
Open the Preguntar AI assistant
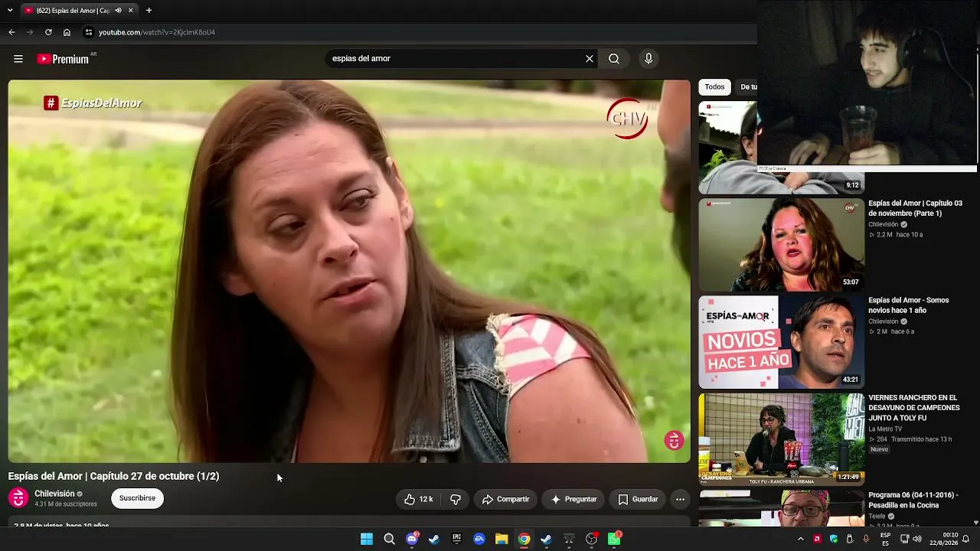[573, 499]
